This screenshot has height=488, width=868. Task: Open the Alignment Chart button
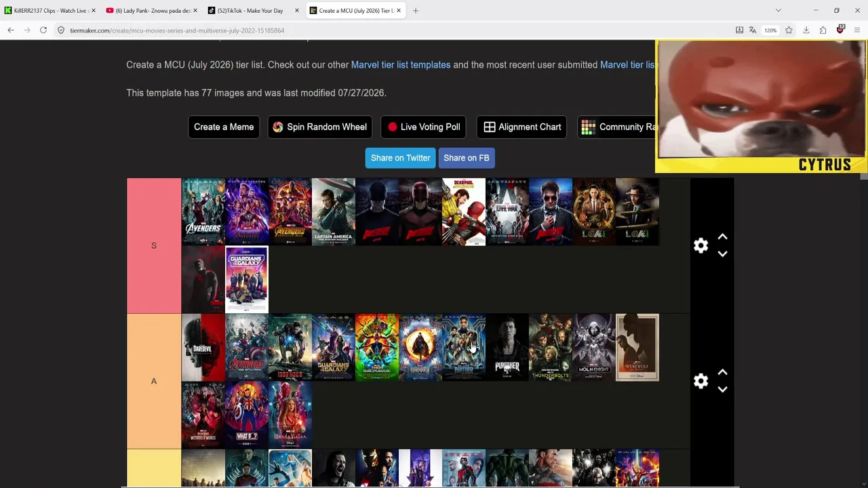[x=522, y=127]
